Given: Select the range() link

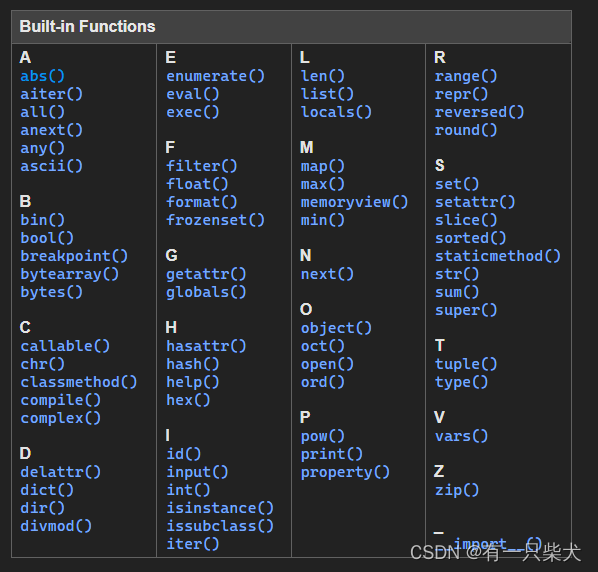Looking at the screenshot, I should click(x=466, y=76).
